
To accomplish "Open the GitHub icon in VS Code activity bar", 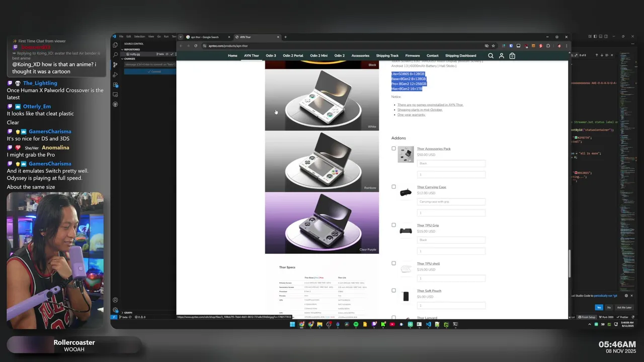I will (115, 104).
